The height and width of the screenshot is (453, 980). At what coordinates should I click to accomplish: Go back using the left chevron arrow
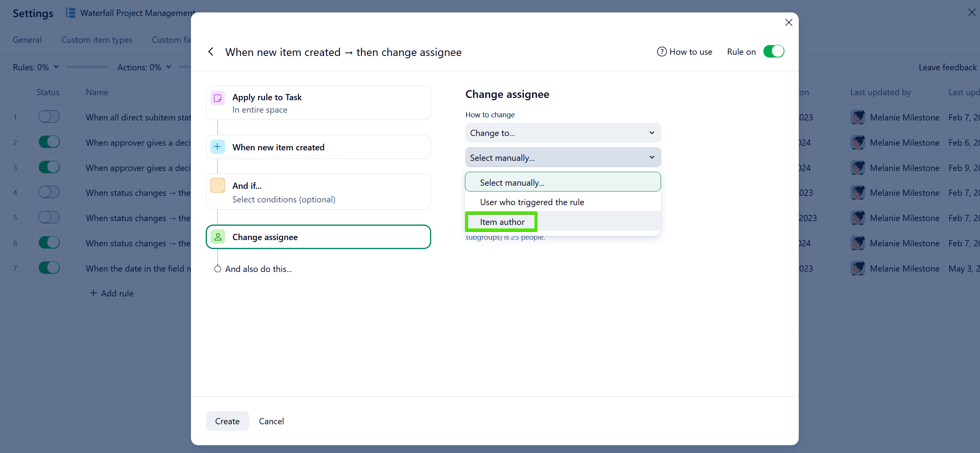coord(211,52)
